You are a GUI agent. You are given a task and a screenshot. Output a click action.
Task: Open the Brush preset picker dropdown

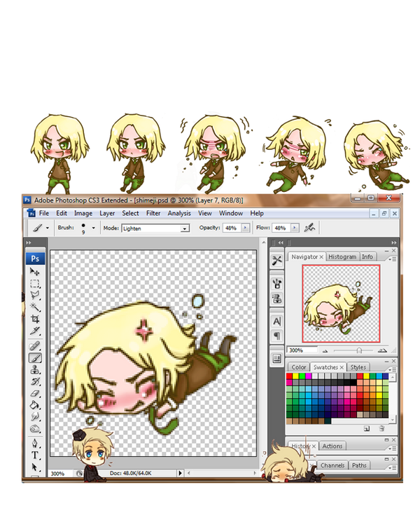(x=93, y=228)
